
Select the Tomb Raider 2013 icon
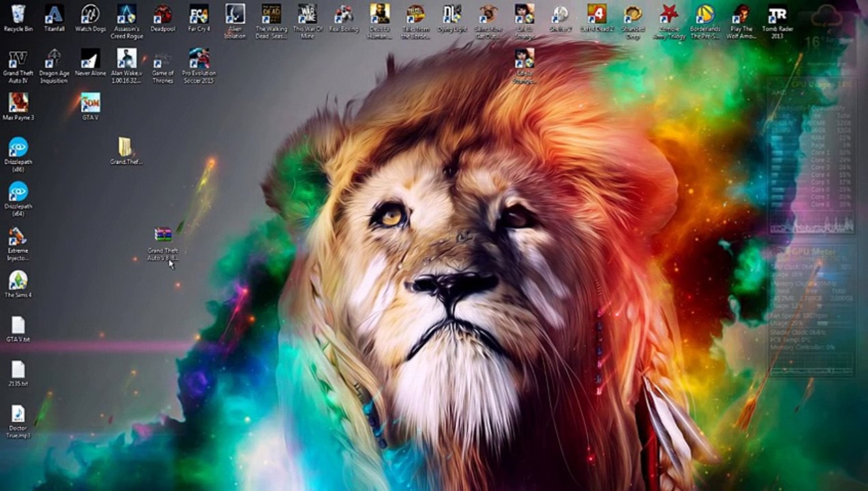pos(777,15)
